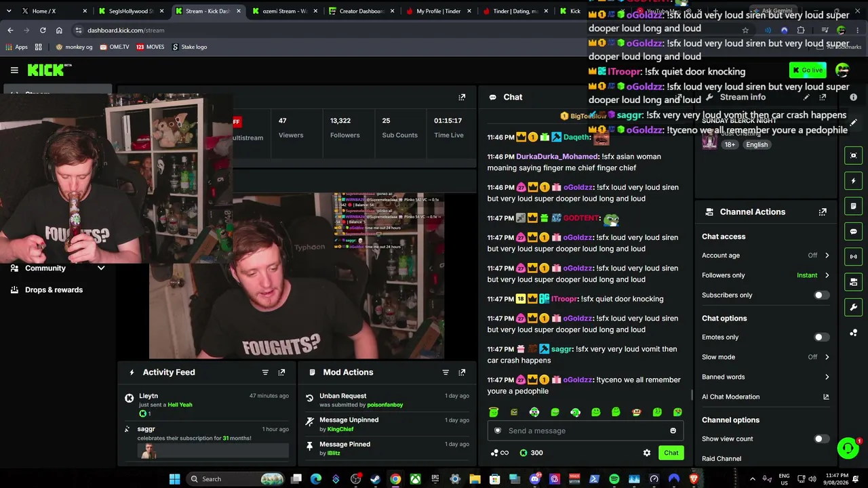Filter the Activity Feed

coord(265,372)
